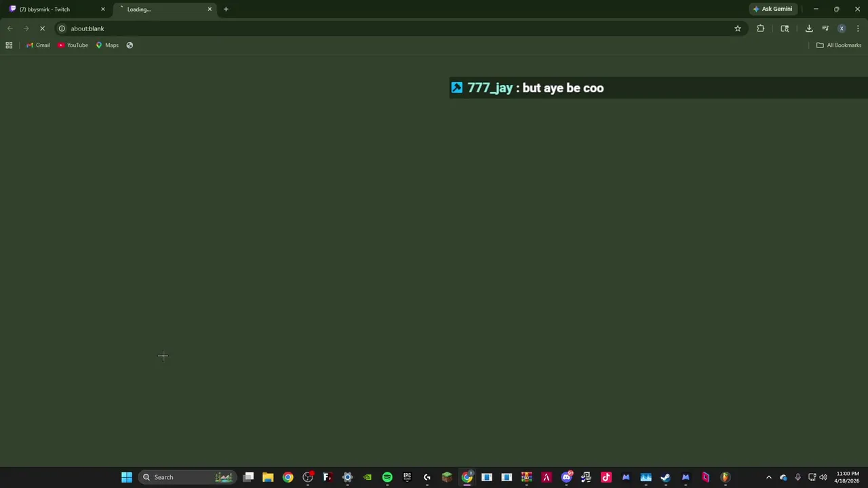Open Task View on the taskbar
Screen dimensions: 868x488
(x=248, y=477)
